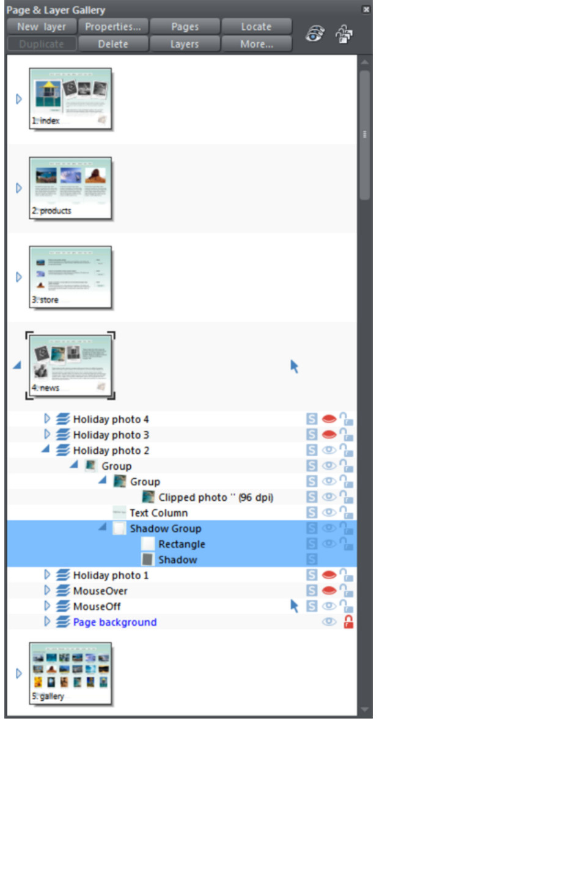Click the Duplicate button
Screen dimensions: 588x891
pyautogui.click(x=42, y=44)
